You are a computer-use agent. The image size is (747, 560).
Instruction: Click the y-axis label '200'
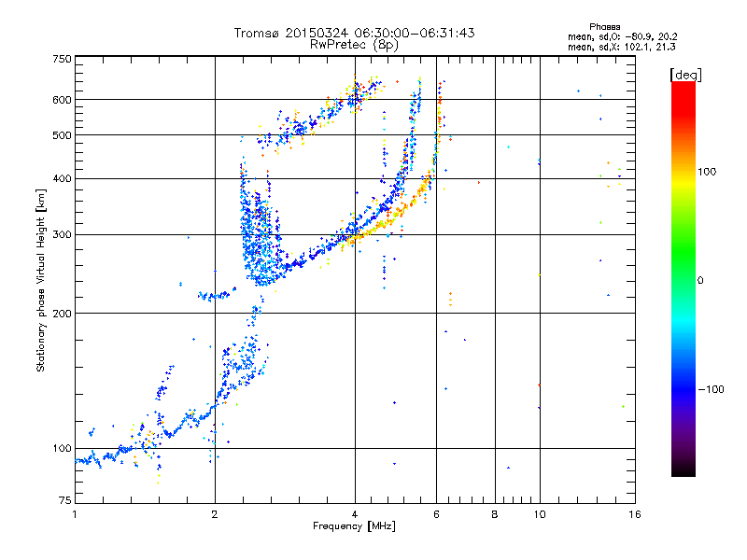point(62,314)
